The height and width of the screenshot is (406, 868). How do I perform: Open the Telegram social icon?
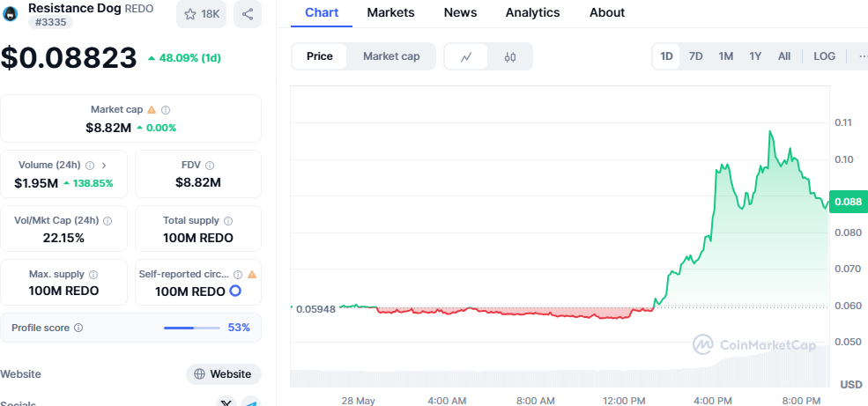coord(251,402)
